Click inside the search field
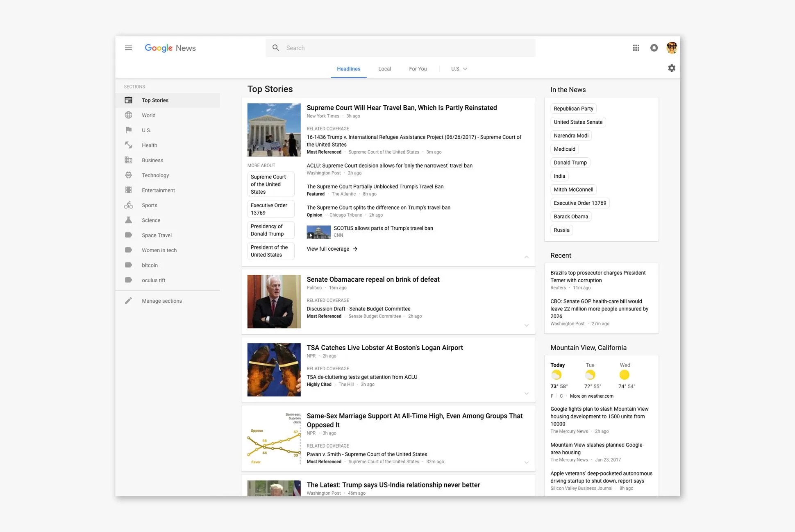Viewport: 795px width, 532px height. [x=400, y=48]
